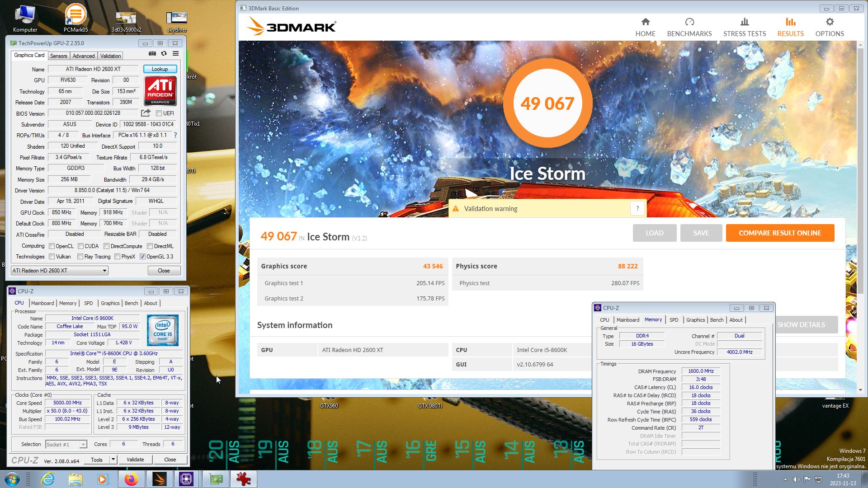The height and width of the screenshot is (488, 868).
Task: Open SPD tab in right CPU-Z window
Action: pos(674,320)
